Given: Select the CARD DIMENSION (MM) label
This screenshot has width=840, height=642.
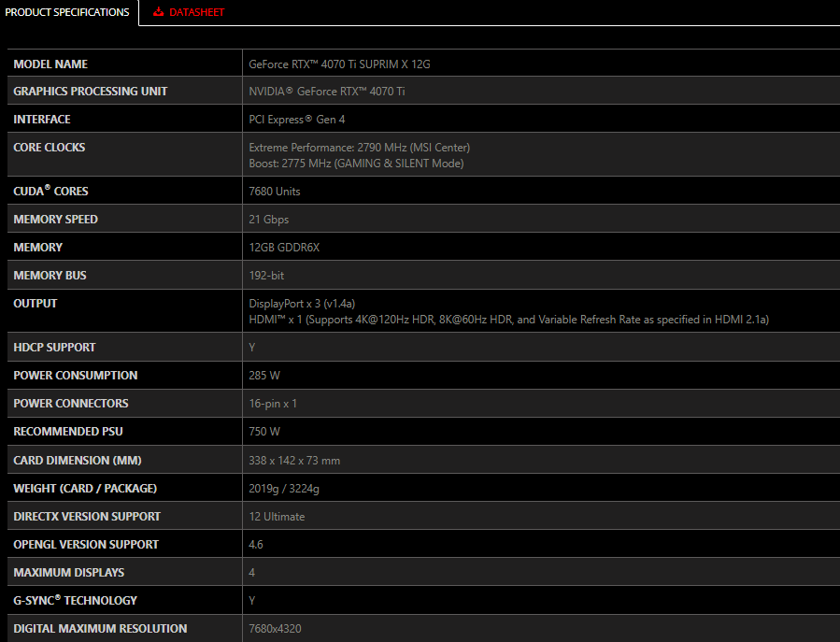Looking at the screenshot, I should 78,461.
